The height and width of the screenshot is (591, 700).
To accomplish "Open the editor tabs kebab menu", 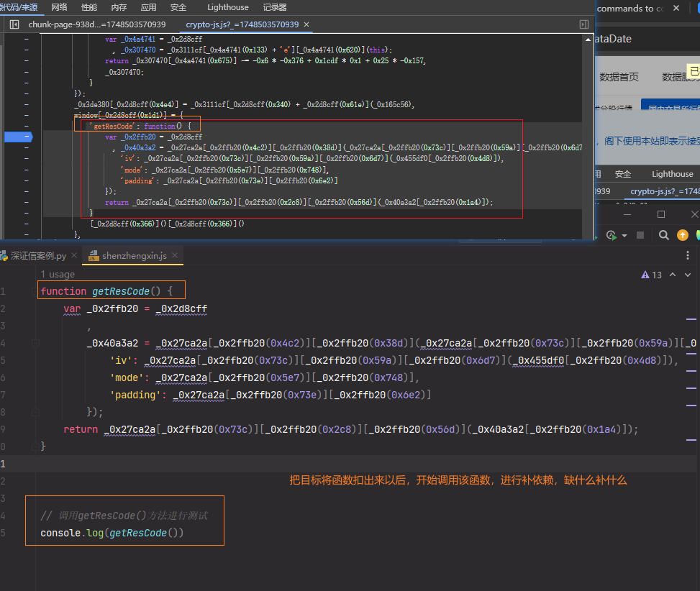I will tap(688, 255).
